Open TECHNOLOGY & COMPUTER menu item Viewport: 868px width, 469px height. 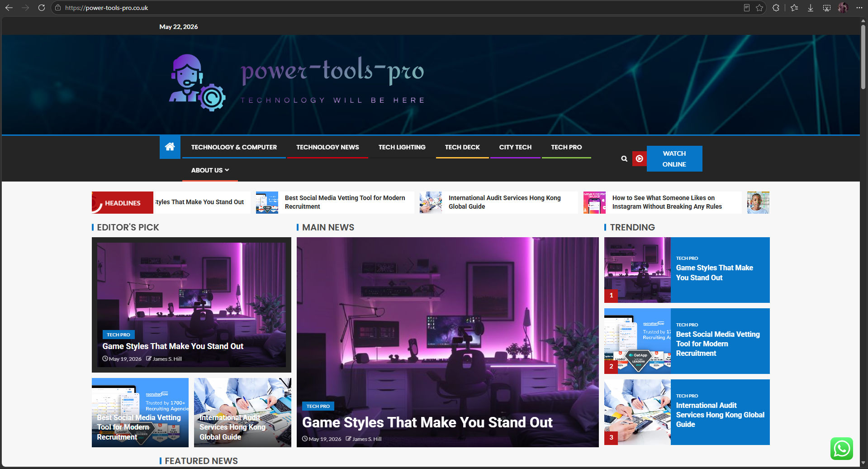(x=234, y=147)
